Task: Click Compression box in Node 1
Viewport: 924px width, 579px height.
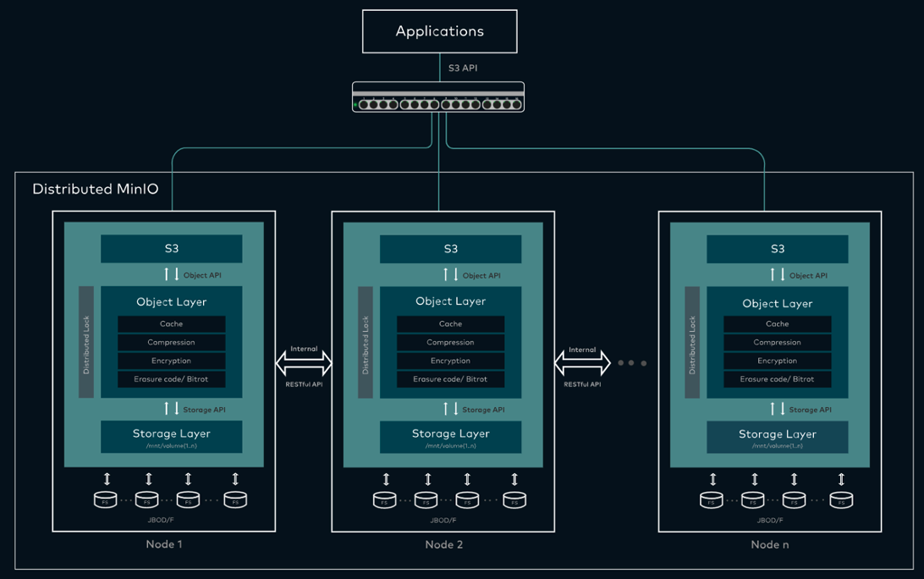Action: (172, 342)
